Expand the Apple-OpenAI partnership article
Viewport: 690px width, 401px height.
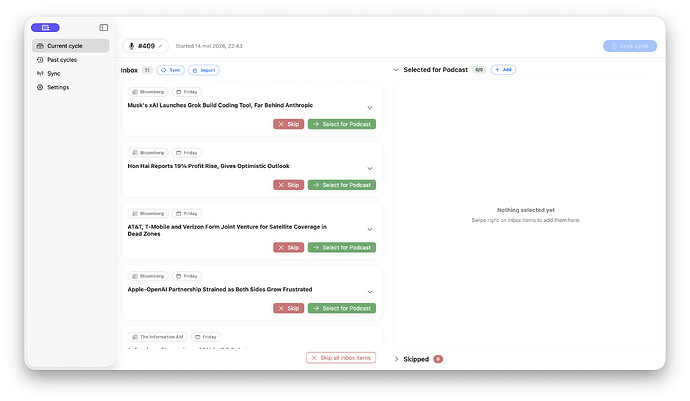[x=370, y=292]
